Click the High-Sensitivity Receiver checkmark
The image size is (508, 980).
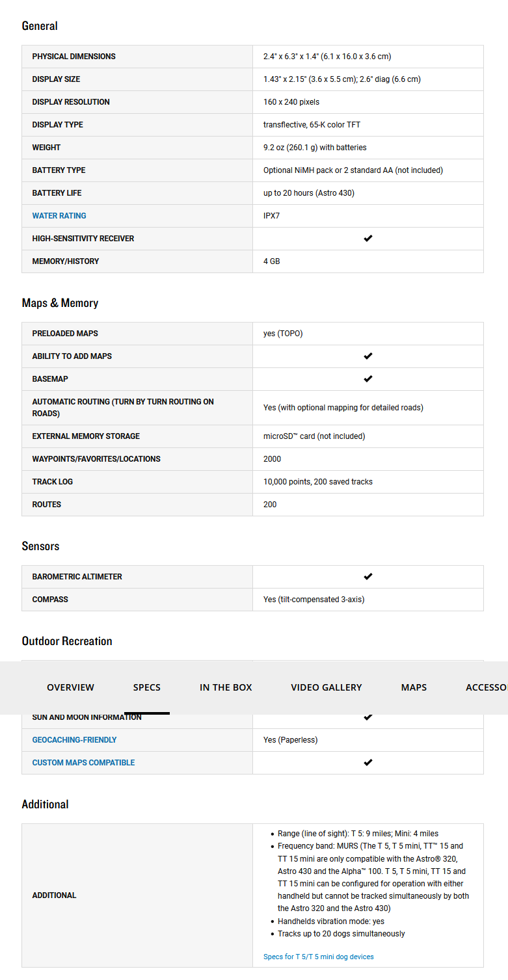pos(368,239)
